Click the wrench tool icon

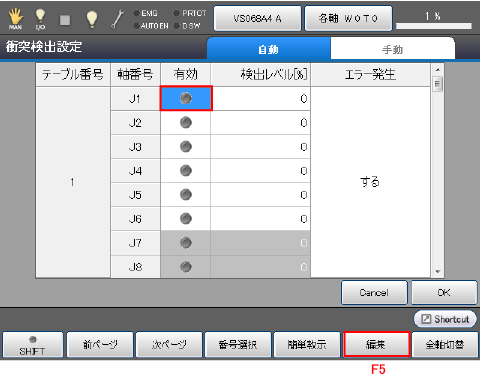pos(117,19)
